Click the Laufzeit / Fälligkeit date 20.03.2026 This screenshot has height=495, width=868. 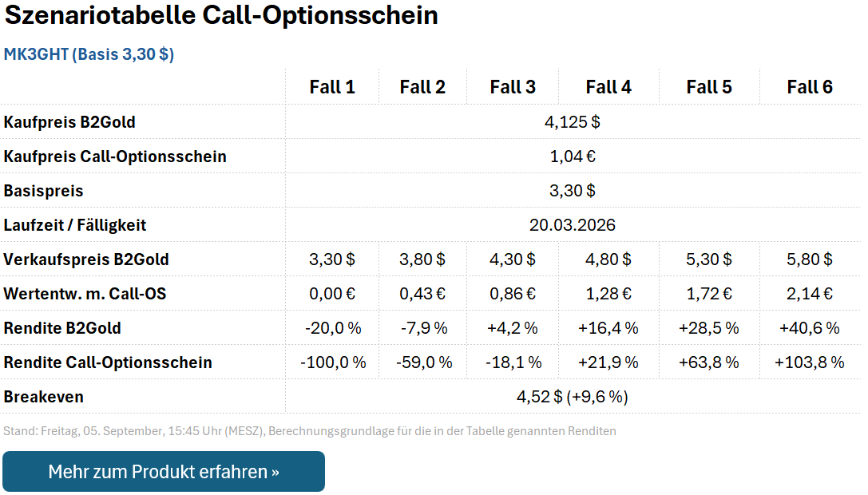click(x=573, y=225)
